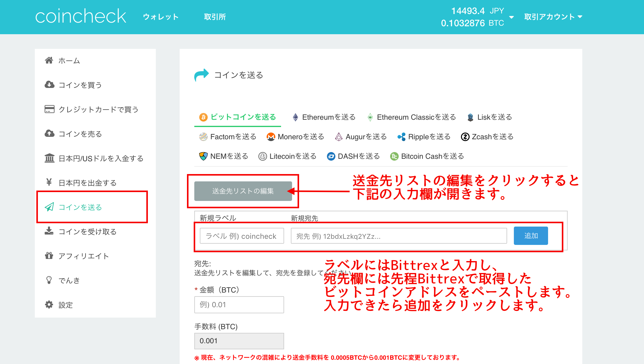
Task: Click the cloud upload icon for コインを売る
Action: click(x=49, y=133)
